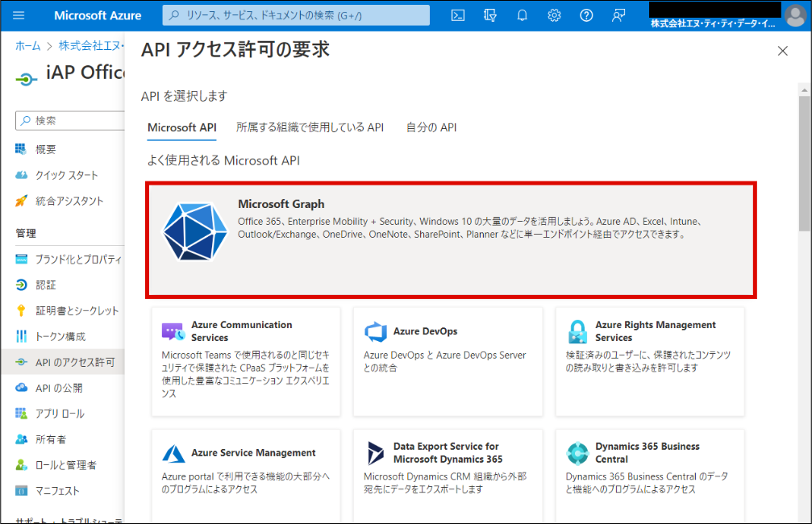The height and width of the screenshot is (524, 812).
Task: Select the Azure Rights Management Services card
Action: [650, 361]
